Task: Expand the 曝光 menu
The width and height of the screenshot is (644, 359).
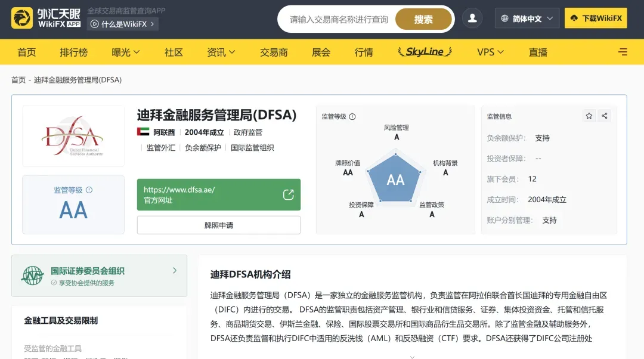Action: pyautogui.click(x=126, y=52)
